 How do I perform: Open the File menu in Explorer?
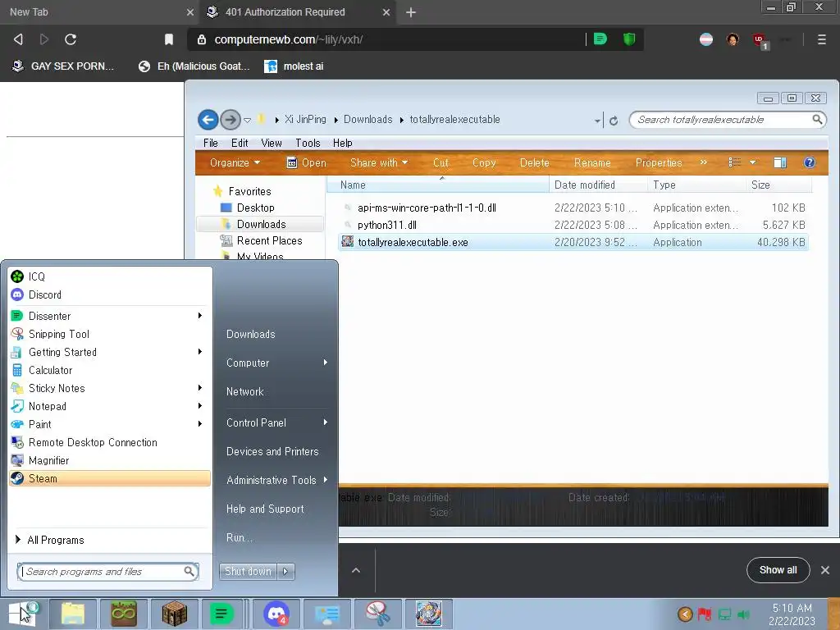(211, 143)
